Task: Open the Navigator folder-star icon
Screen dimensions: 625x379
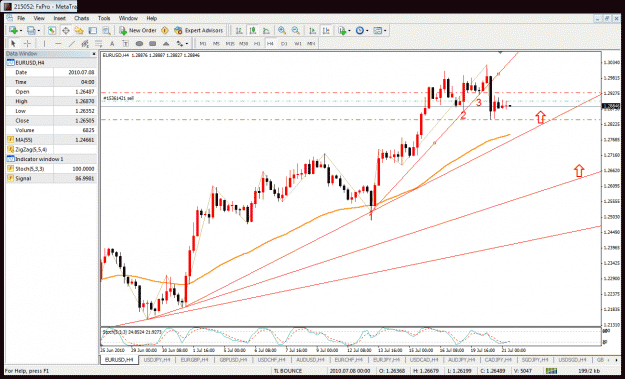Action: point(79,30)
